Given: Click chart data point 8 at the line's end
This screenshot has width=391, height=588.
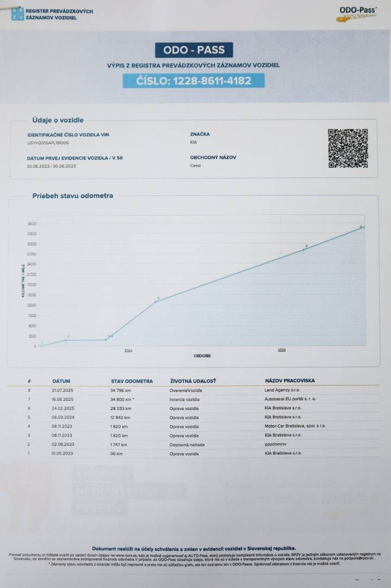Looking at the screenshot, I should click(363, 227).
